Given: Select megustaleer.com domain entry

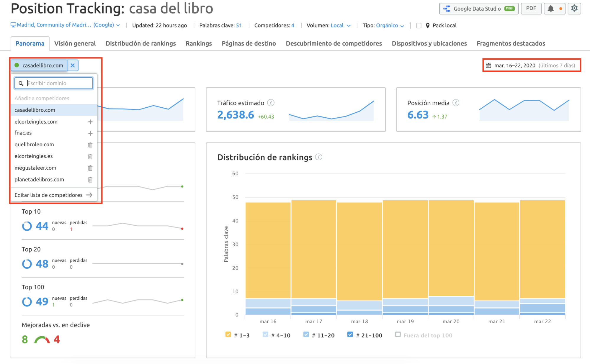Looking at the screenshot, I should click(35, 168).
